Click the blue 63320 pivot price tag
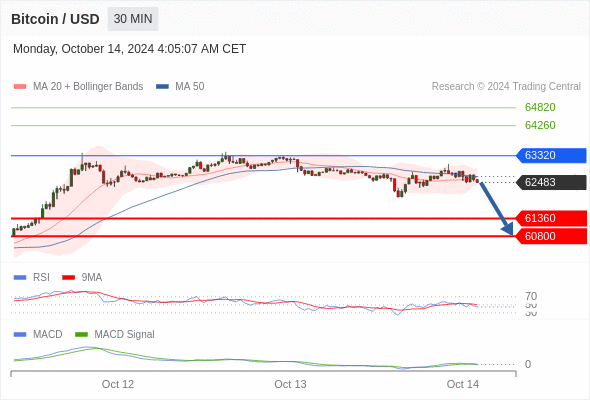 coord(551,155)
